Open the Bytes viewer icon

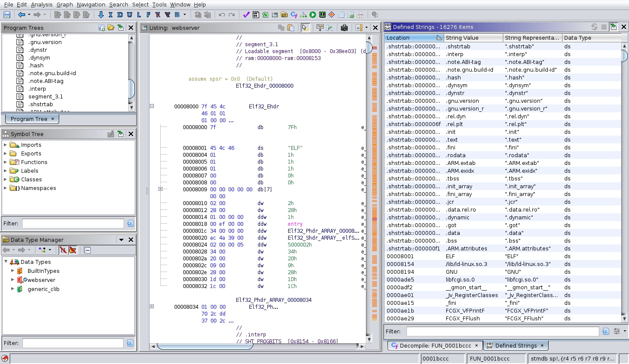(256, 15)
